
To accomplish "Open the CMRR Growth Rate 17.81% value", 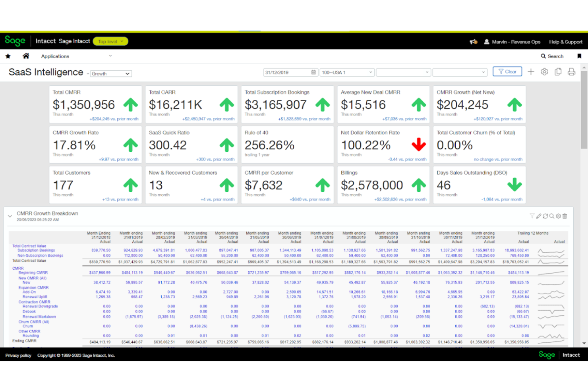I will click(74, 145).
